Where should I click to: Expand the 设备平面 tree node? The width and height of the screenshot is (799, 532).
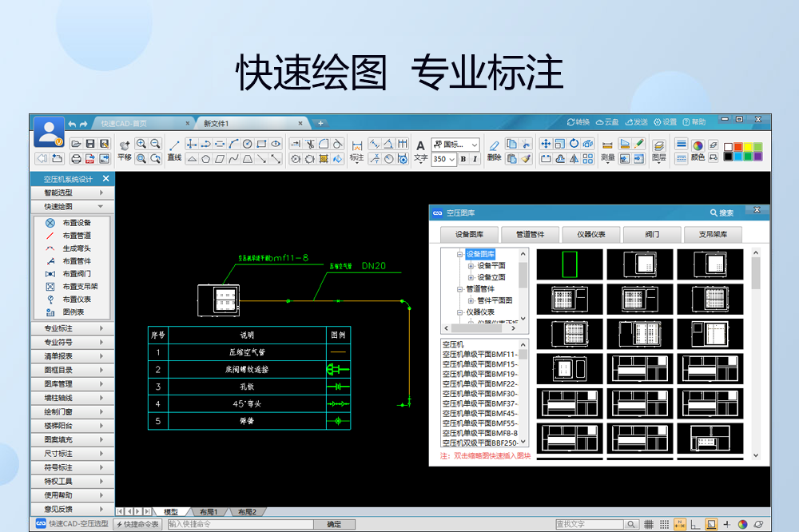(x=471, y=266)
